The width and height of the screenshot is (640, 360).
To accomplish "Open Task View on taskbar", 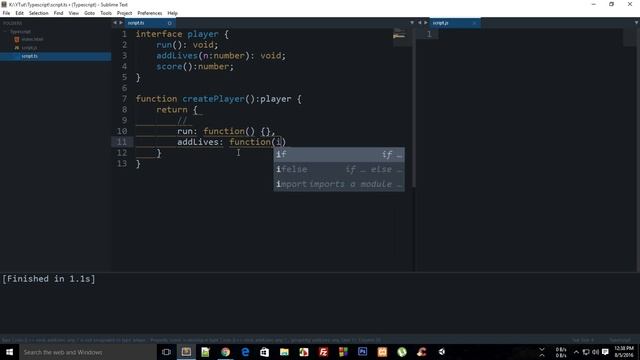I will 166,352.
